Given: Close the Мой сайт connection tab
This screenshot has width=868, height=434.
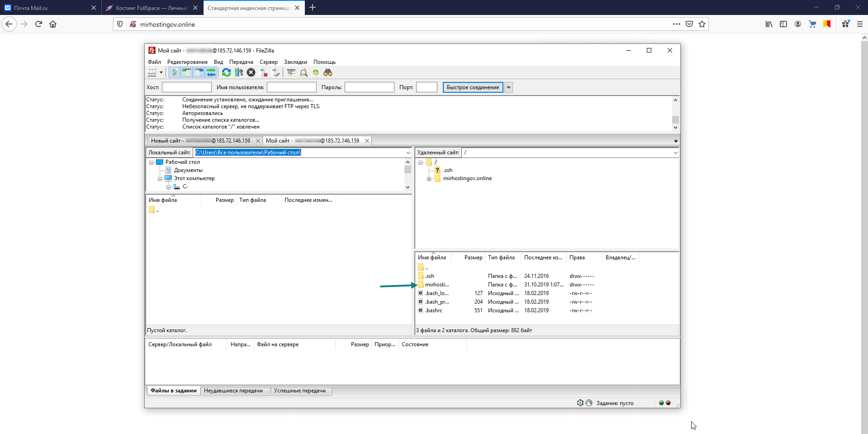Looking at the screenshot, I should (367, 141).
